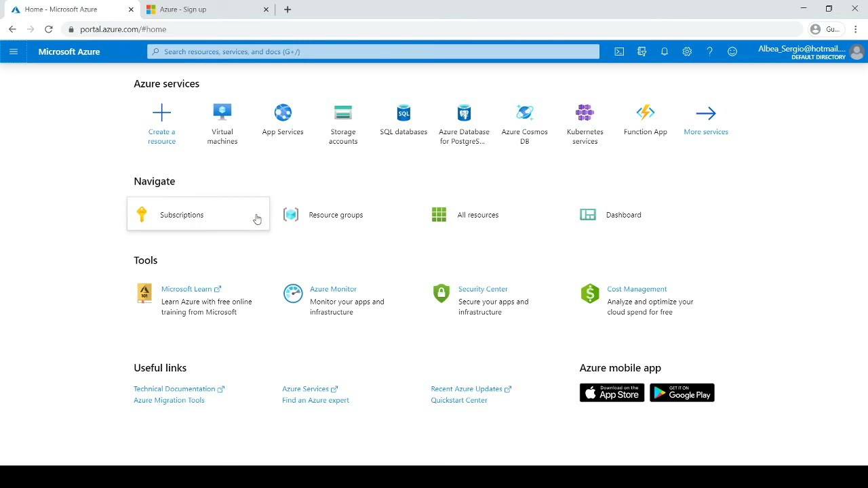This screenshot has height=488, width=868.
Task: Open the Subscriptions navigation card
Action: pos(198,214)
